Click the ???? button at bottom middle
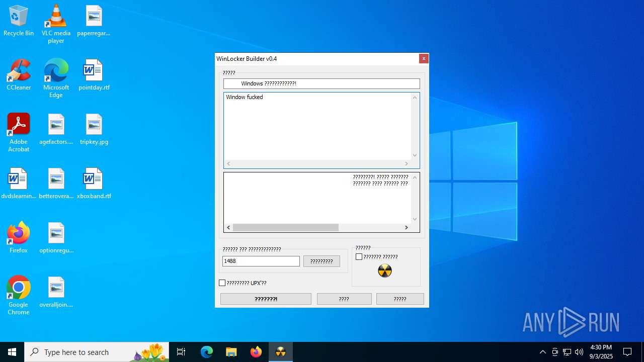The height and width of the screenshot is (362, 644). [344, 299]
